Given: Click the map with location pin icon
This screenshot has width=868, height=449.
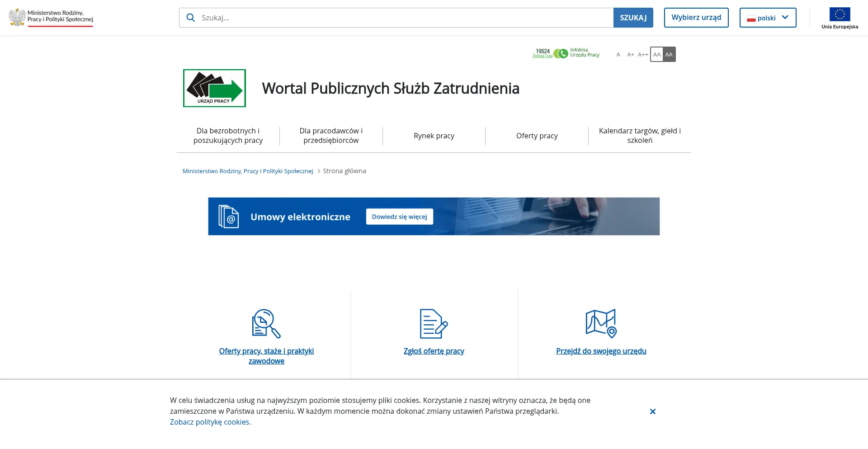Looking at the screenshot, I should point(601,323).
